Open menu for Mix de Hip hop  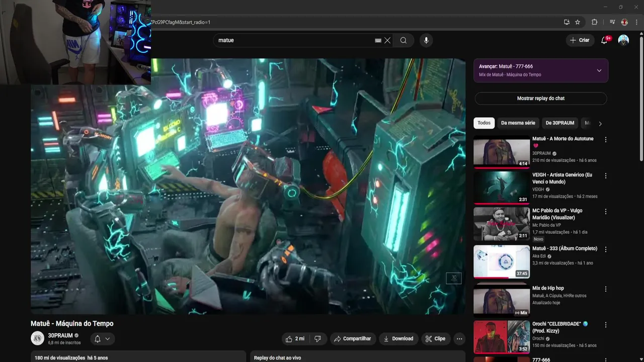point(606,289)
